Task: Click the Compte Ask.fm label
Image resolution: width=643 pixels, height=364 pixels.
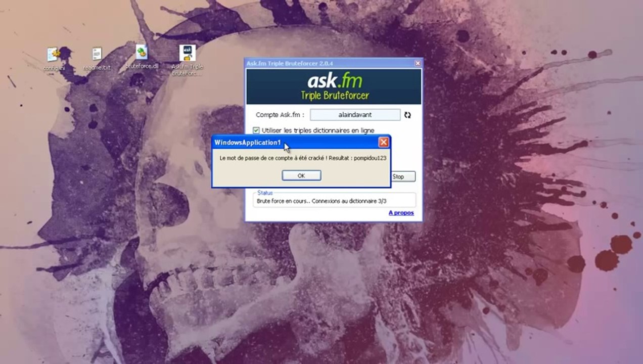Action: (x=280, y=115)
